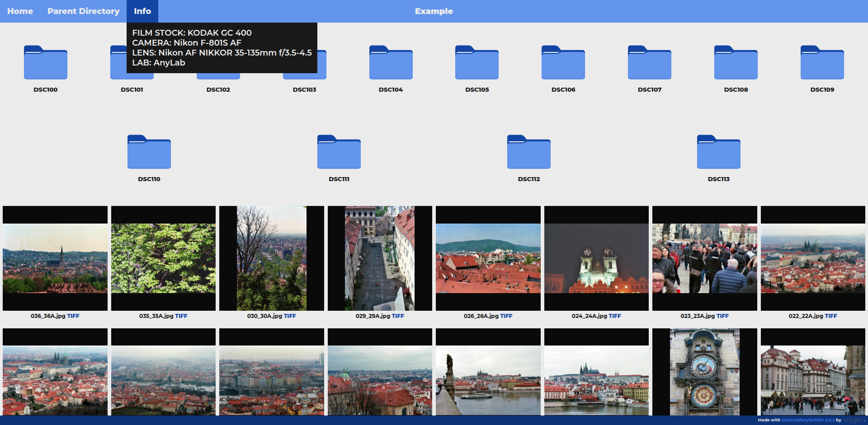This screenshot has height=425, width=868.
Task: Open the DSC111 folder
Action: (339, 152)
